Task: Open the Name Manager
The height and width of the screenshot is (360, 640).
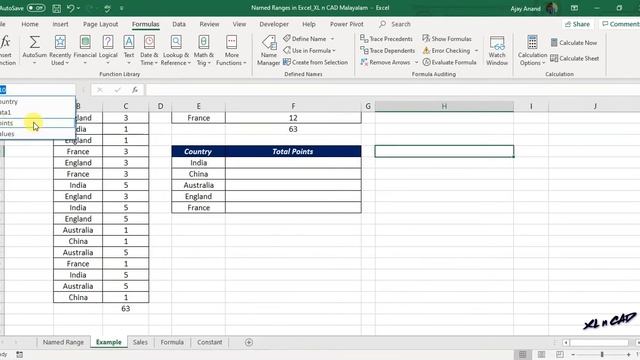Action: click(x=269, y=51)
